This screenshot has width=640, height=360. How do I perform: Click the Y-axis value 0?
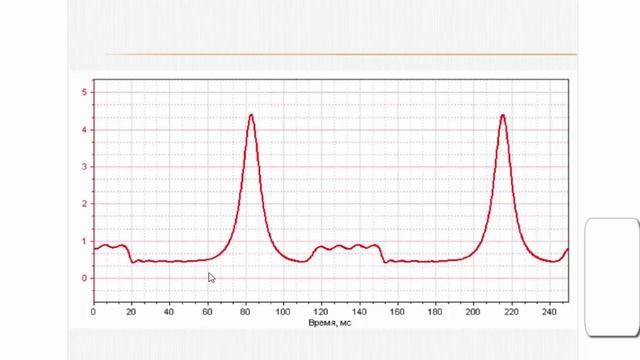tap(84, 278)
